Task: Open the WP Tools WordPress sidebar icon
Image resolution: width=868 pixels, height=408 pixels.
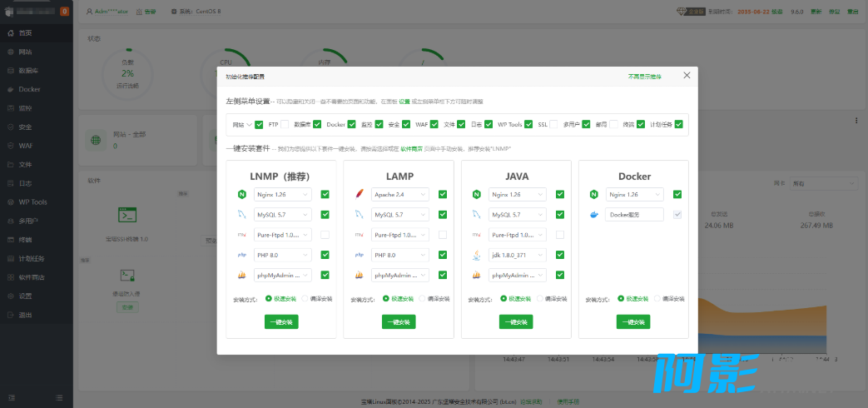Action: pyautogui.click(x=11, y=202)
